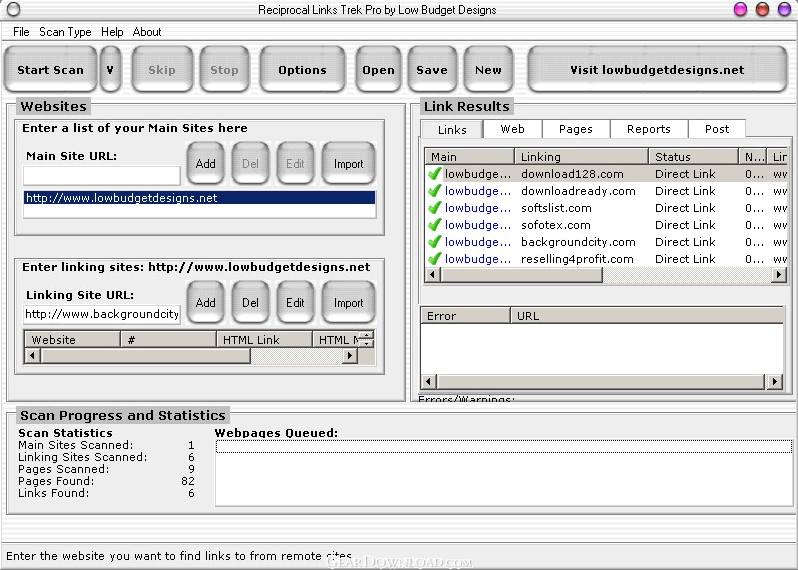Sort by the Main column header
The height and width of the screenshot is (570, 798).
tap(469, 157)
